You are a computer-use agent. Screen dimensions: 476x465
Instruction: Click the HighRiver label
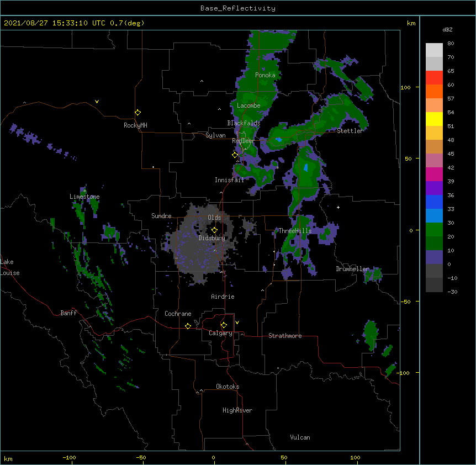point(237,410)
